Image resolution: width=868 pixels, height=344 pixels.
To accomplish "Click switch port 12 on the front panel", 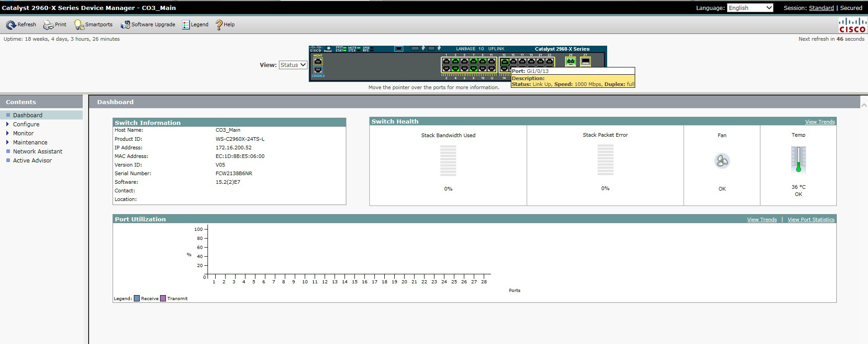I will pyautogui.click(x=491, y=68).
